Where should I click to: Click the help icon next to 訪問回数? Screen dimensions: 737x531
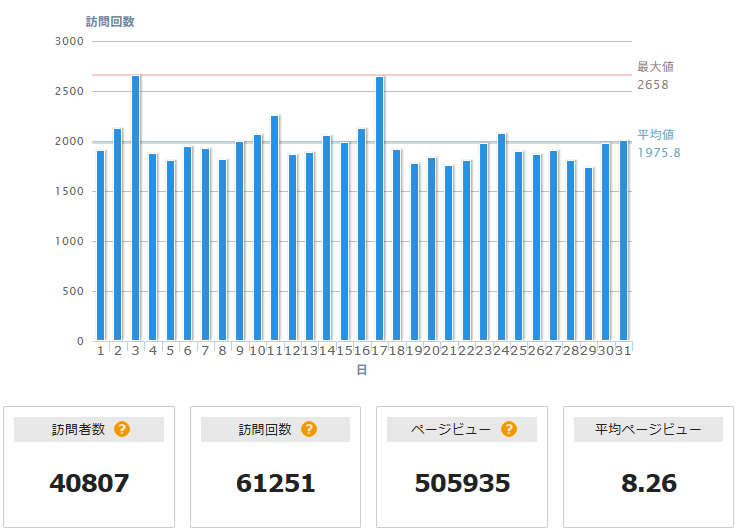pyautogui.click(x=309, y=429)
